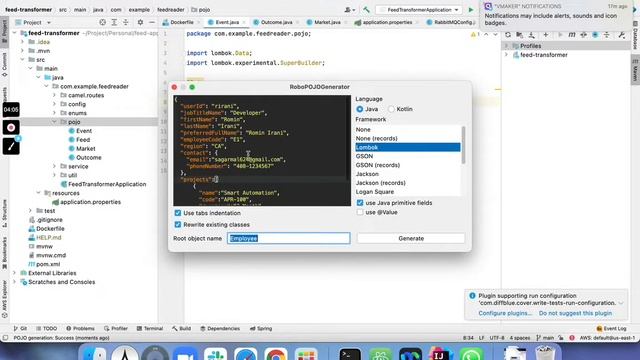Image resolution: width=640 pixels, height=360 pixels.
Task: Click Expand All in Project panel
Action: click(114, 22)
